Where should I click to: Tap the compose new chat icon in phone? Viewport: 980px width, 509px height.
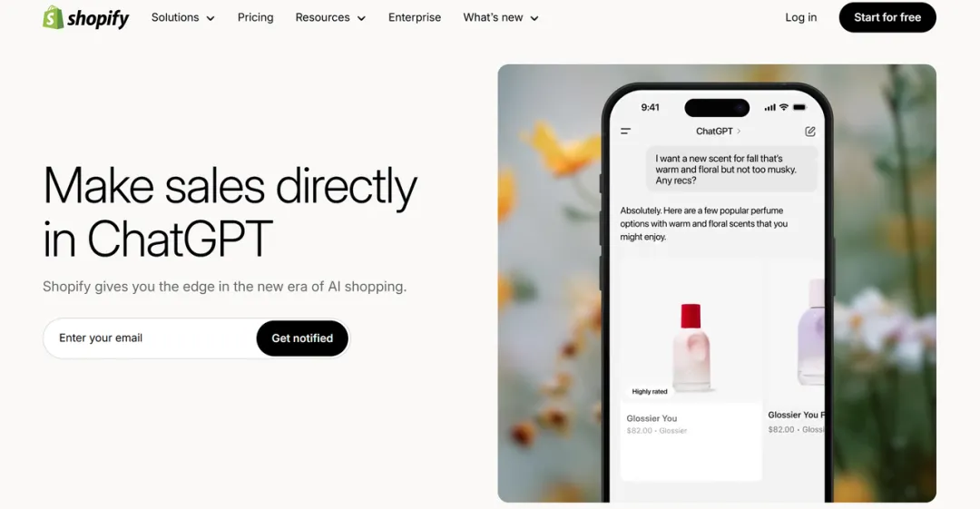coord(810,132)
